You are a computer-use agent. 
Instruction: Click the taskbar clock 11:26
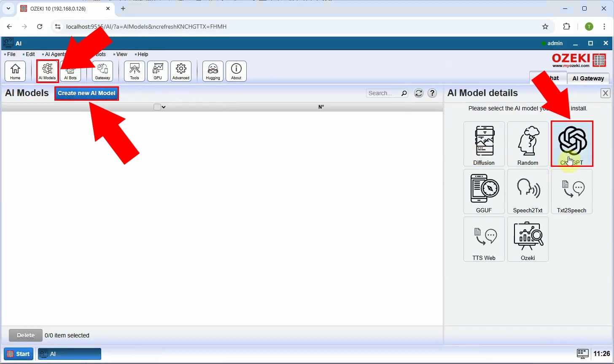click(x=602, y=354)
